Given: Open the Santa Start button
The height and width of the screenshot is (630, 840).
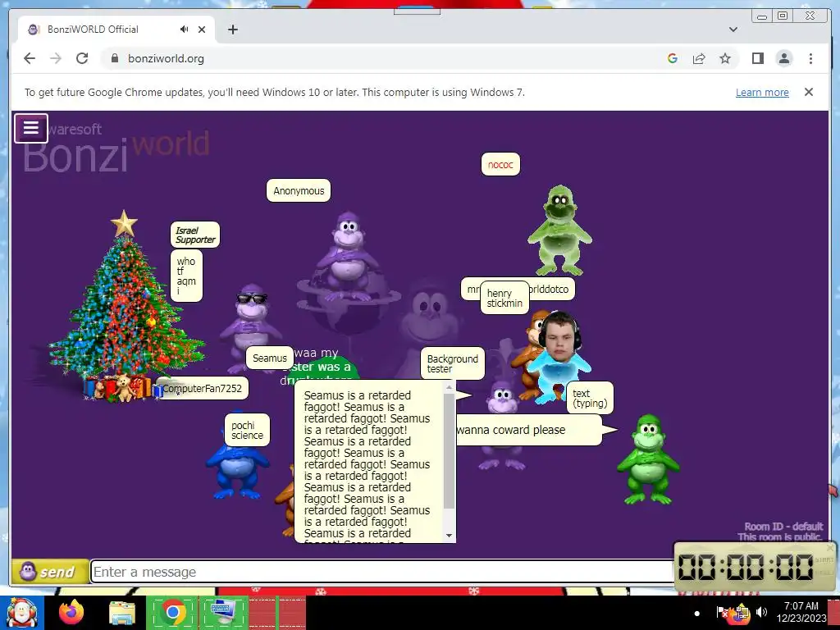Looking at the screenshot, I should tap(21, 613).
